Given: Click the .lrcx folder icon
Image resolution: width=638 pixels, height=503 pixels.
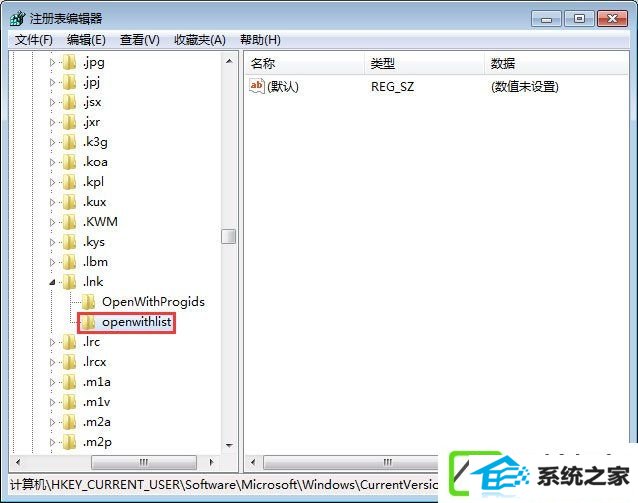Looking at the screenshot, I should click(70, 362).
